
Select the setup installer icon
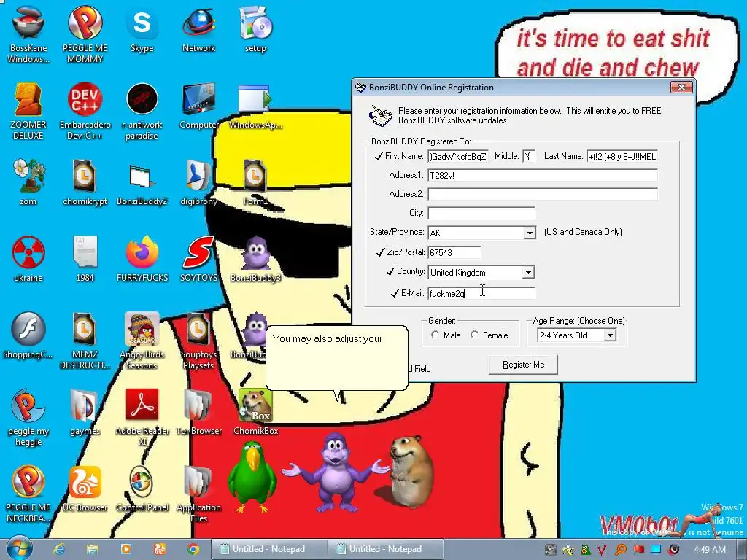pyautogui.click(x=255, y=28)
